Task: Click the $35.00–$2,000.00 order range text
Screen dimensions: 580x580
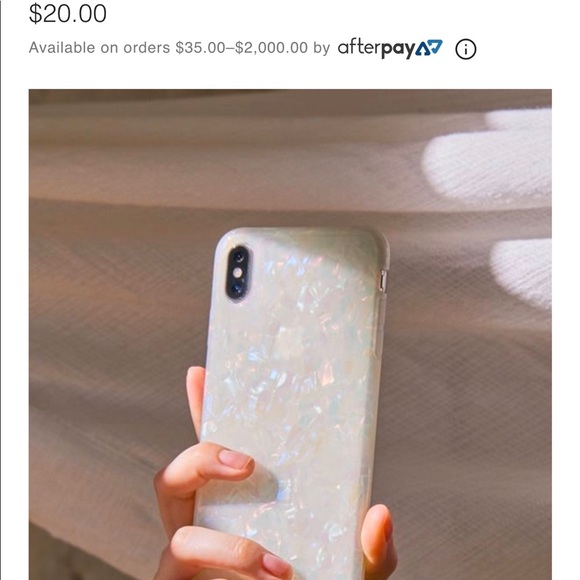Action: point(242,48)
